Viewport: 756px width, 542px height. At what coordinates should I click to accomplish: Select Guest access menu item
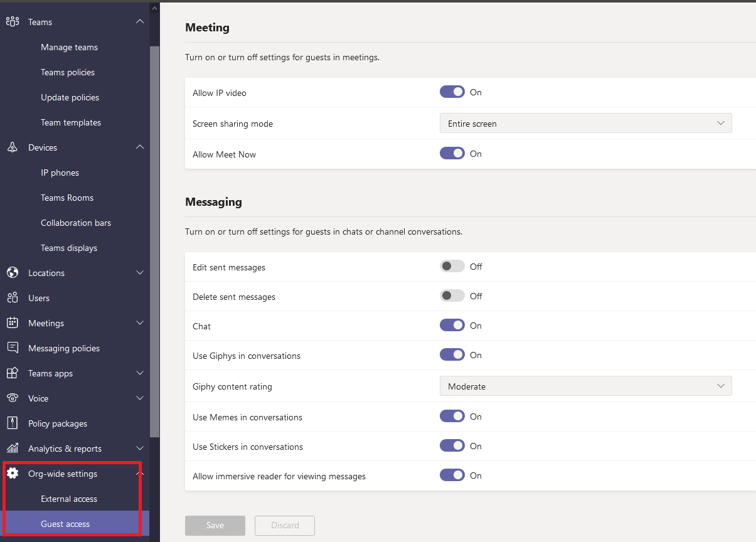coord(65,524)
